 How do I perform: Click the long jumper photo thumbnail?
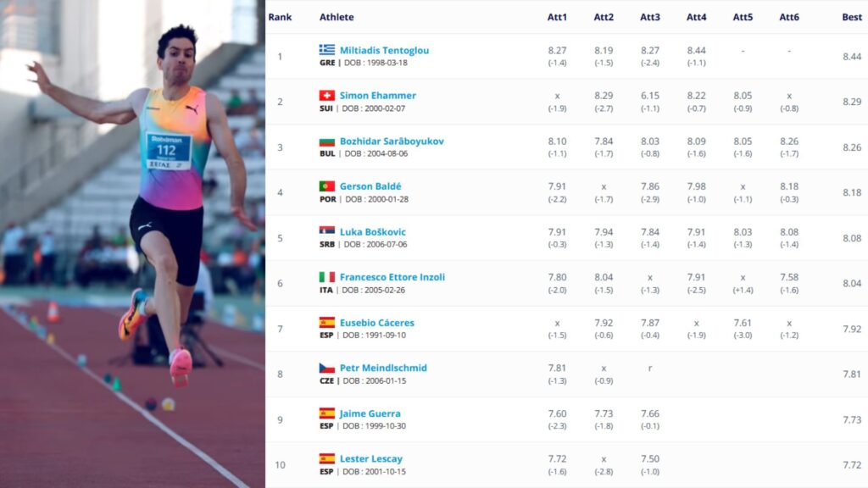132,244
